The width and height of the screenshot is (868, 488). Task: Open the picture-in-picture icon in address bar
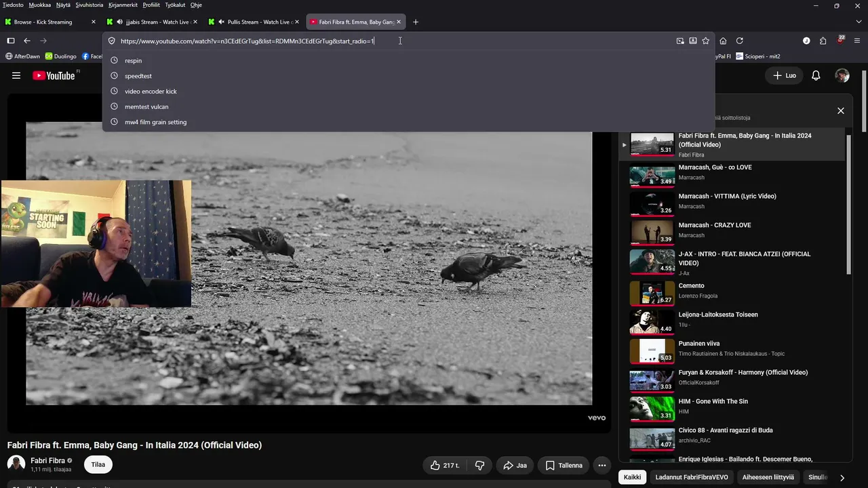[x=680, y=41]
